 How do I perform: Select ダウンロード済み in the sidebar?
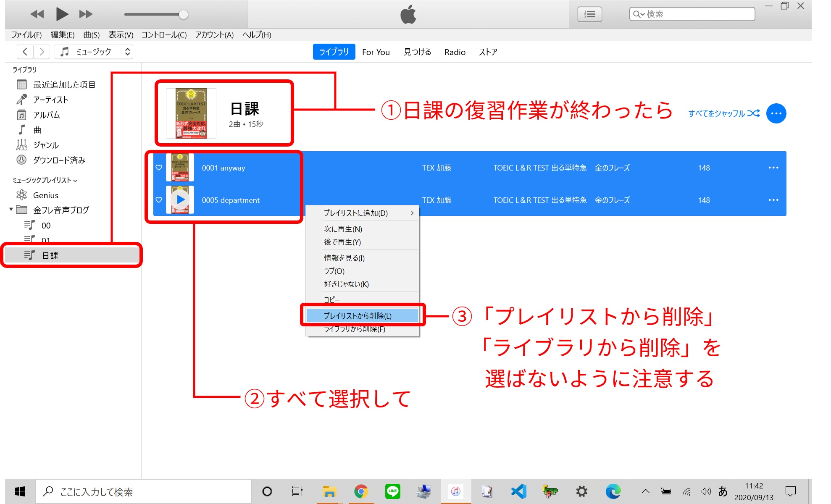[59, 160]
